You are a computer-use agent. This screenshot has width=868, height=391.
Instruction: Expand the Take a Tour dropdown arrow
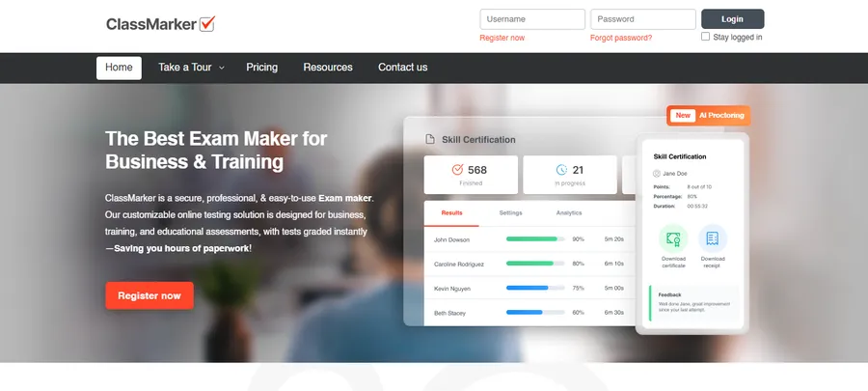click(x=222, y=68)
